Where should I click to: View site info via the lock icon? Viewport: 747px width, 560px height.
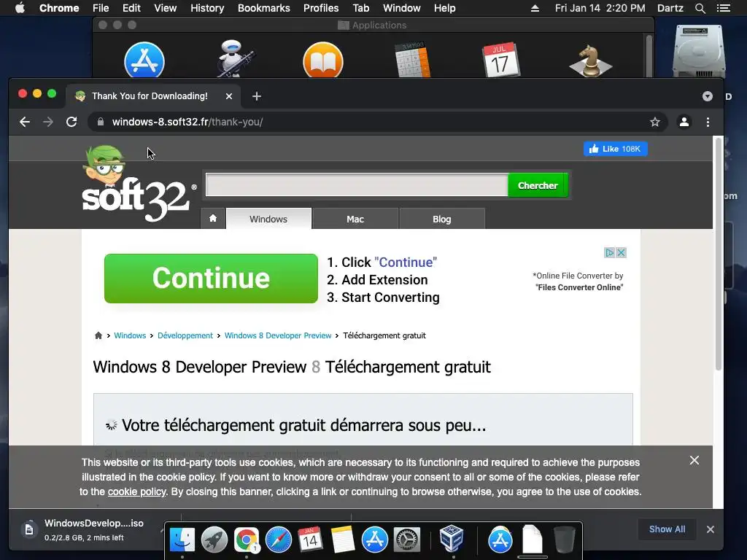coord(101,122)
